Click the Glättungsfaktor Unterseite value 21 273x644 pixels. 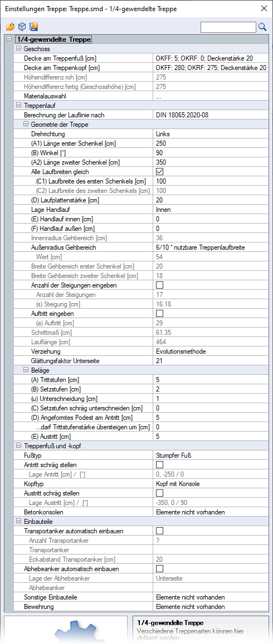[211, 360]
